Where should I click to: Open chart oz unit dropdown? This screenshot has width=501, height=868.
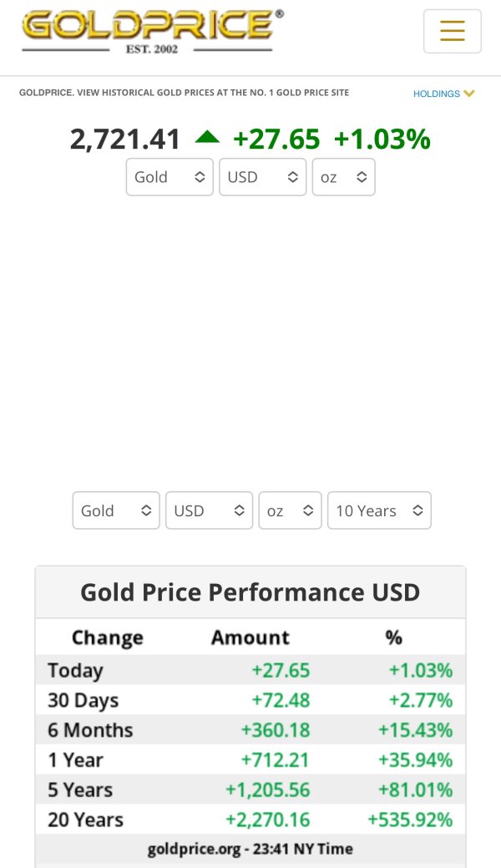click(x=290, y=510)
